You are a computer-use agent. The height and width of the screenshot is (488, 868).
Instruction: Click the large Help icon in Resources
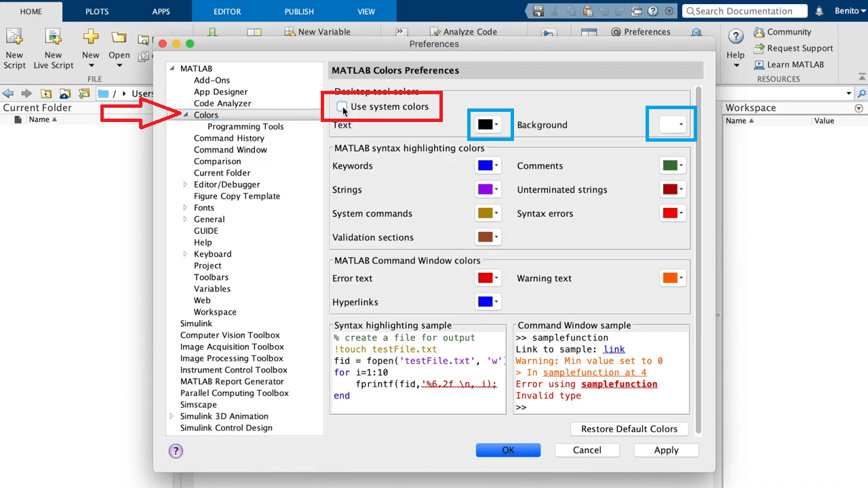pos(736,37)
